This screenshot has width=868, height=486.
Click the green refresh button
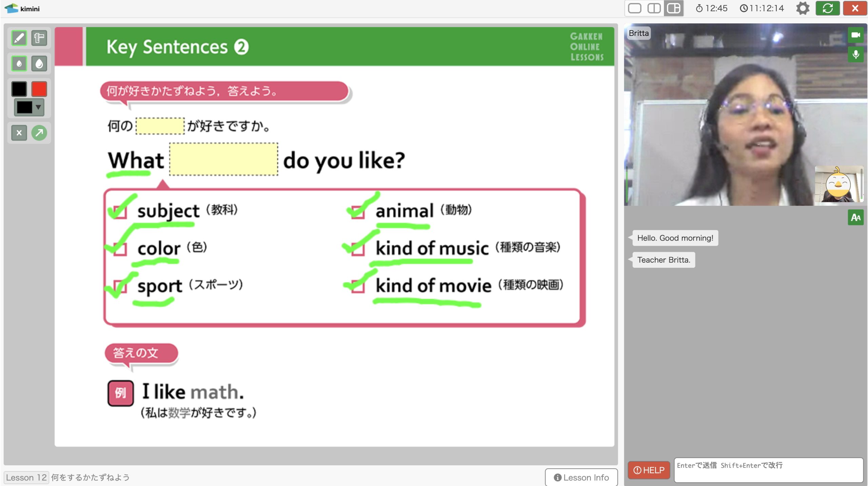click(x=827, y=8)
